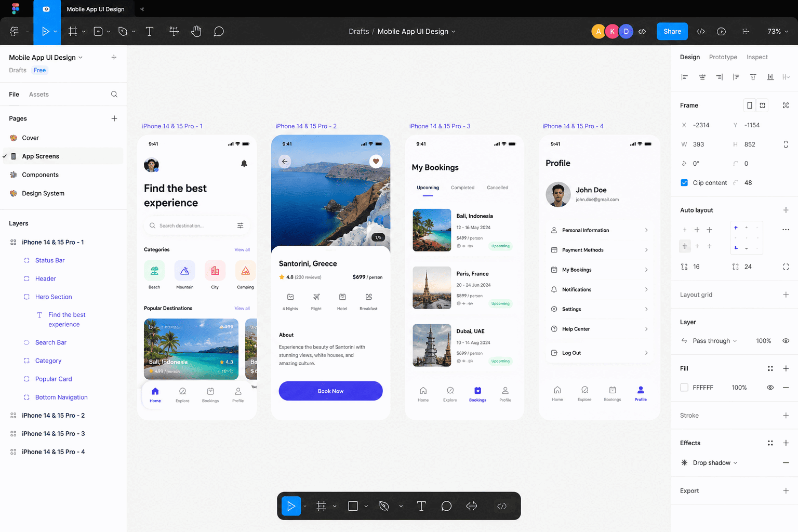Click the Dev Mode code icon beside Share
Screen dimensions: 798x532
coord(700,32)
